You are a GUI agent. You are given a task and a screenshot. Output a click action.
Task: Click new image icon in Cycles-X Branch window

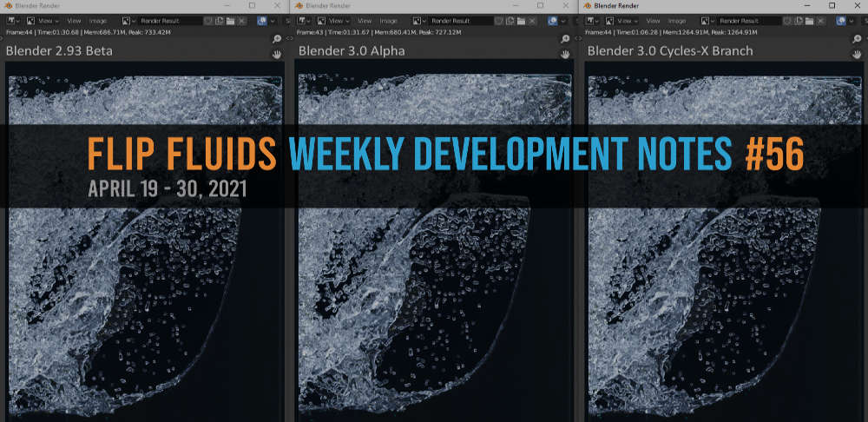pyautogui.click(x=799, y=21)
